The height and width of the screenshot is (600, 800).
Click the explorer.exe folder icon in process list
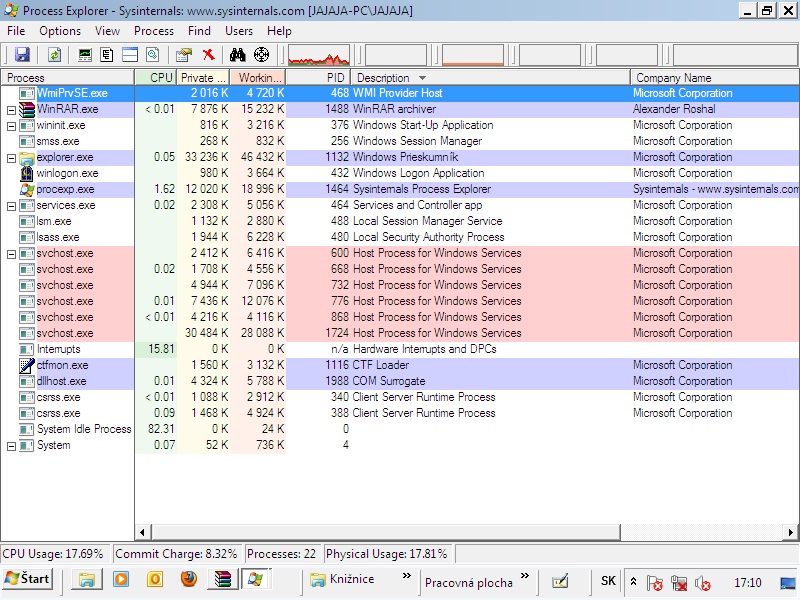click(27, 158)
